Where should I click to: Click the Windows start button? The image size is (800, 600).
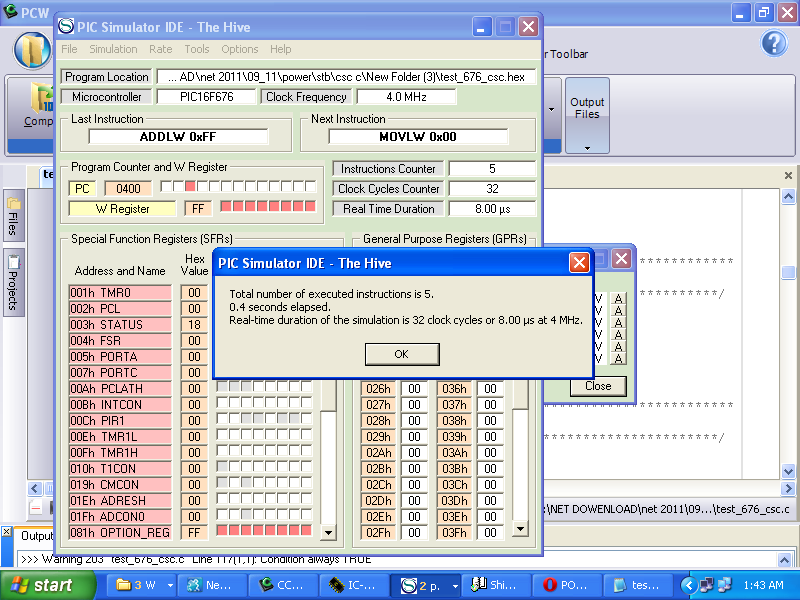(x=47, y=585)
